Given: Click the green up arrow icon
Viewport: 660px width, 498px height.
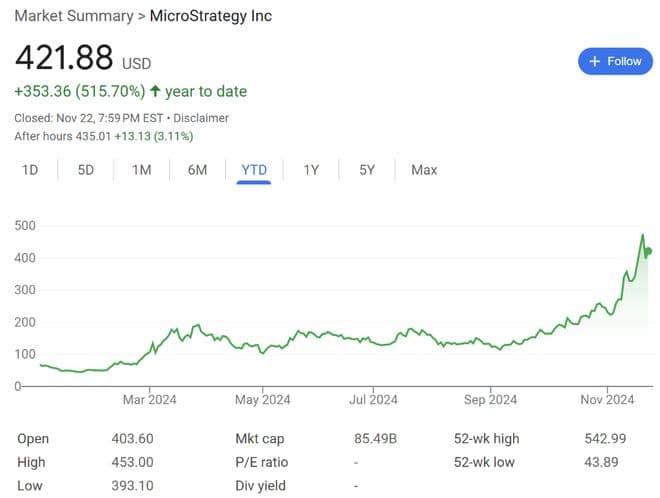Looking at the screenshot, I should [155, 91].
